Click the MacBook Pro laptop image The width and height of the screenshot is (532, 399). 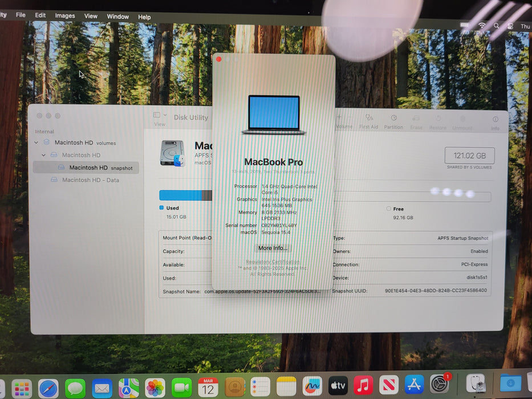click(274, 115)
